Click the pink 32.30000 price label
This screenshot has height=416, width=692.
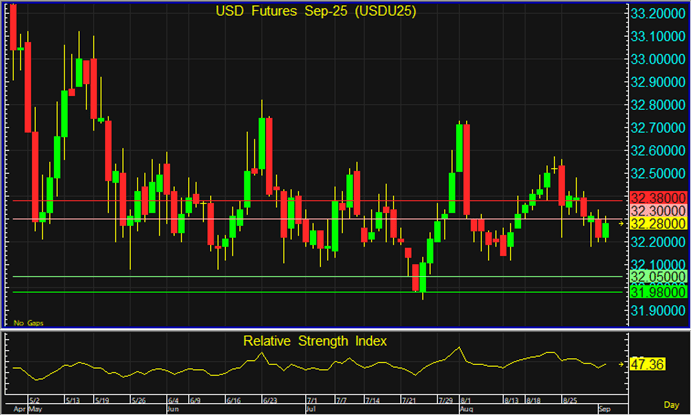coord(656,213)
